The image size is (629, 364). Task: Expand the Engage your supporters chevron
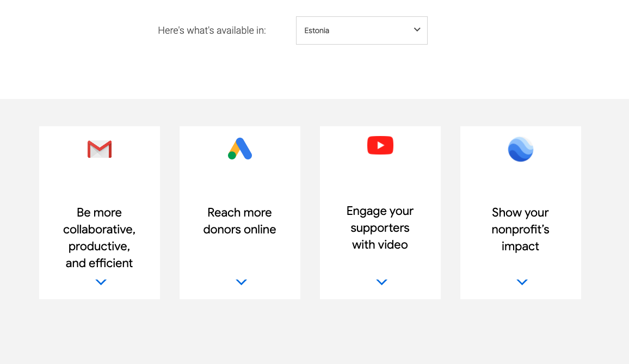click(x=382, y=282)
